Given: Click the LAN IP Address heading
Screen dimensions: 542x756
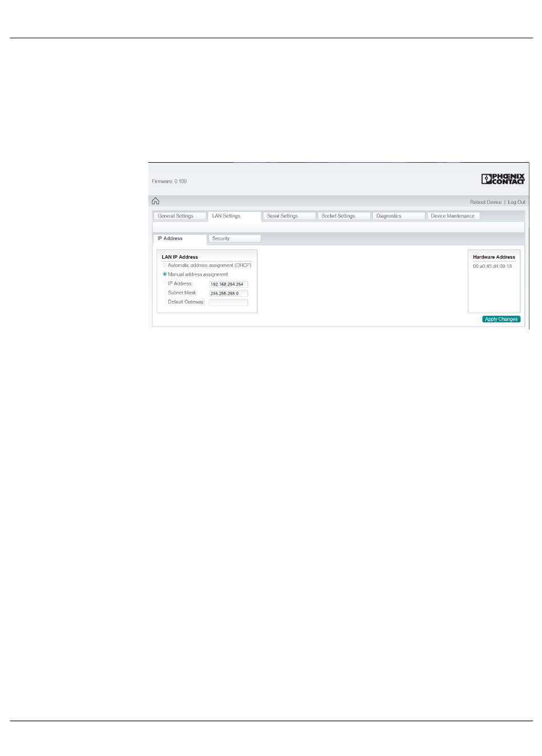Looking at the screenshot, I should pos(180,257).
